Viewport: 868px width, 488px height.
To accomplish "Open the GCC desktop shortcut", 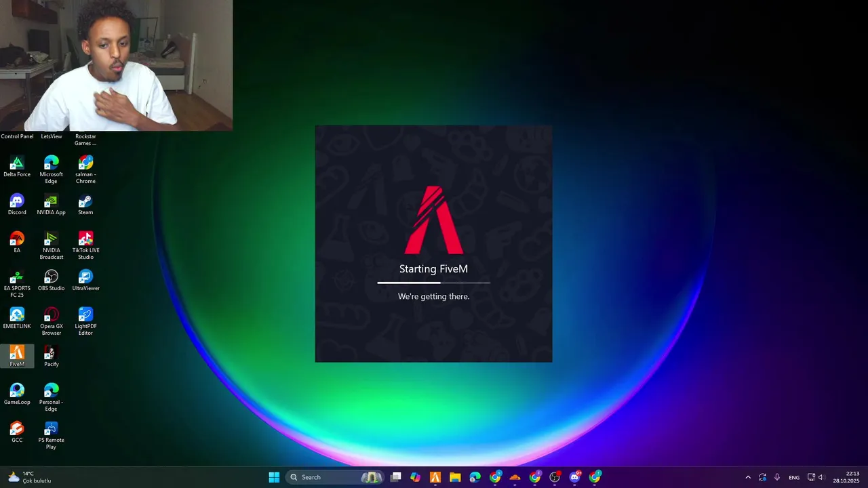I will click(17, 432).
